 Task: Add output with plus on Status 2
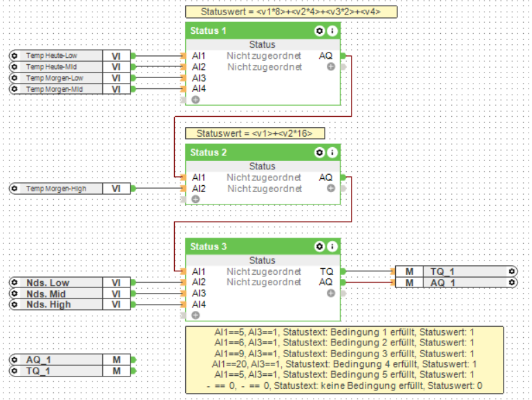pos(331,189)
